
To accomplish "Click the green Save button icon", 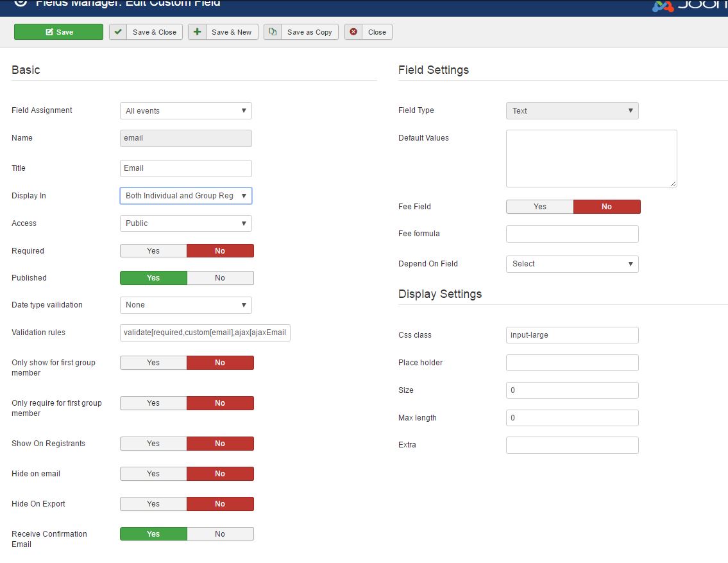I will click(x=50, y=32).
